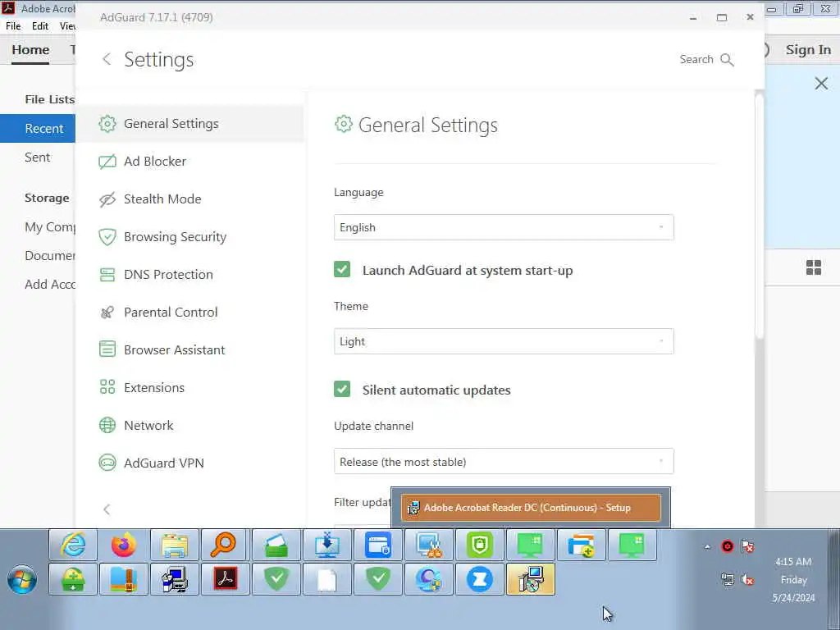This screenshot has width=840, height=630.
Task: Open the crescent moon with shield taskbar icon
Action: [429, 579]
